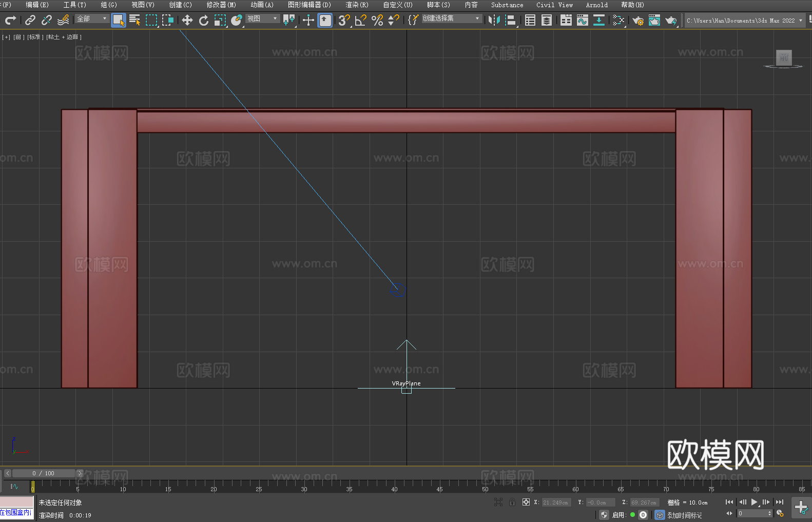This screenshot has height=522, width=812.
Task: Open the 全部 selection filter dropdown
Action: (92, 18)
